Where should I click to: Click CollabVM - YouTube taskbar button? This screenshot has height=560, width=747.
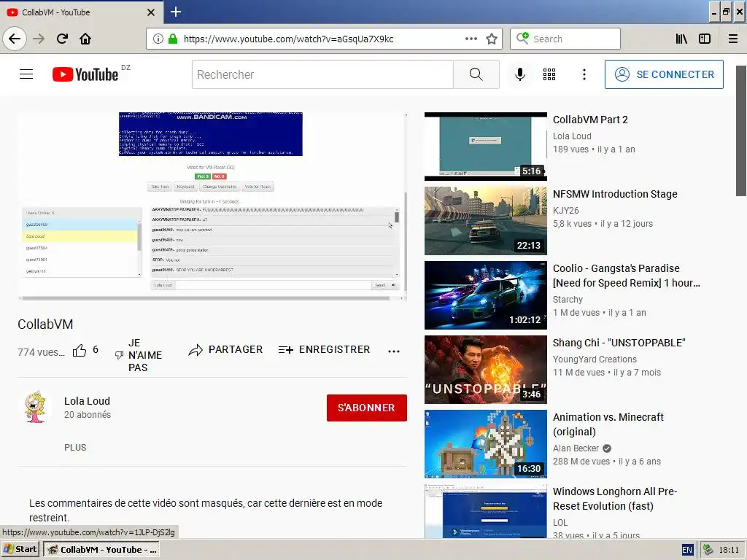(x=101, y=550)
